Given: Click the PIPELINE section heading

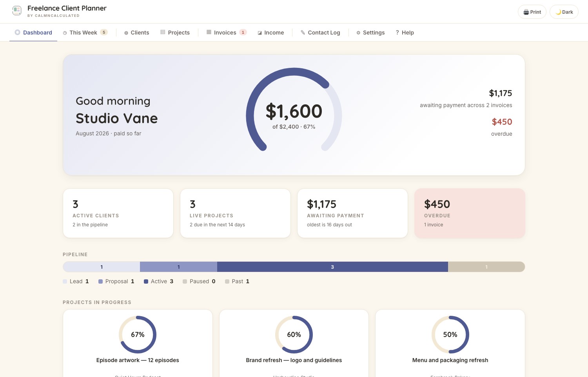Looking at the screenshot, I should click(x=75, y=255).
